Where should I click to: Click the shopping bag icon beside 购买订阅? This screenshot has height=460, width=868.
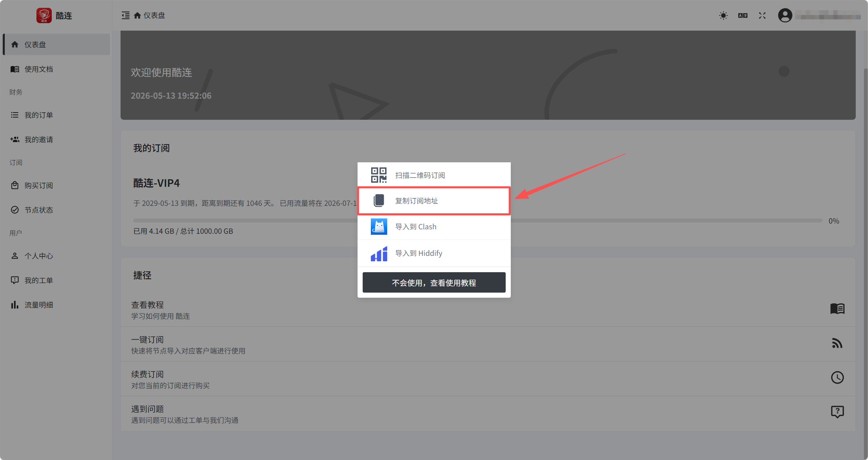click(x=15, y=185)
